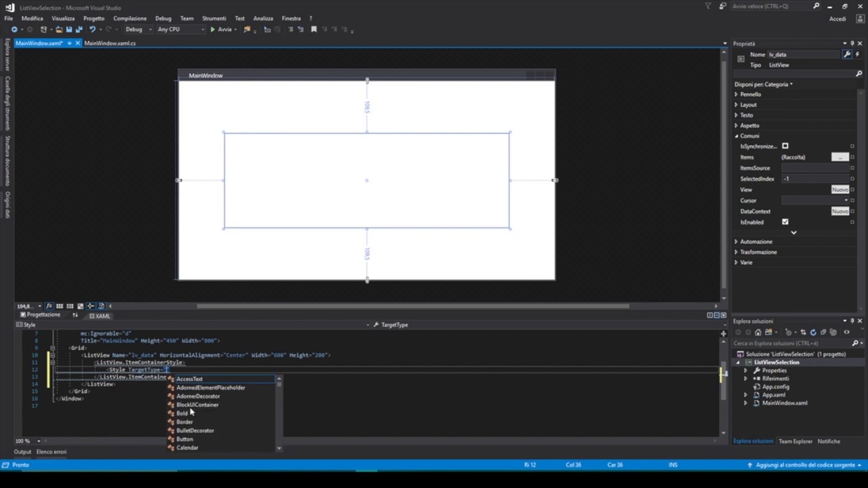
Task: Switch to the Team Explorer tab
Action: tap(795, 441)
